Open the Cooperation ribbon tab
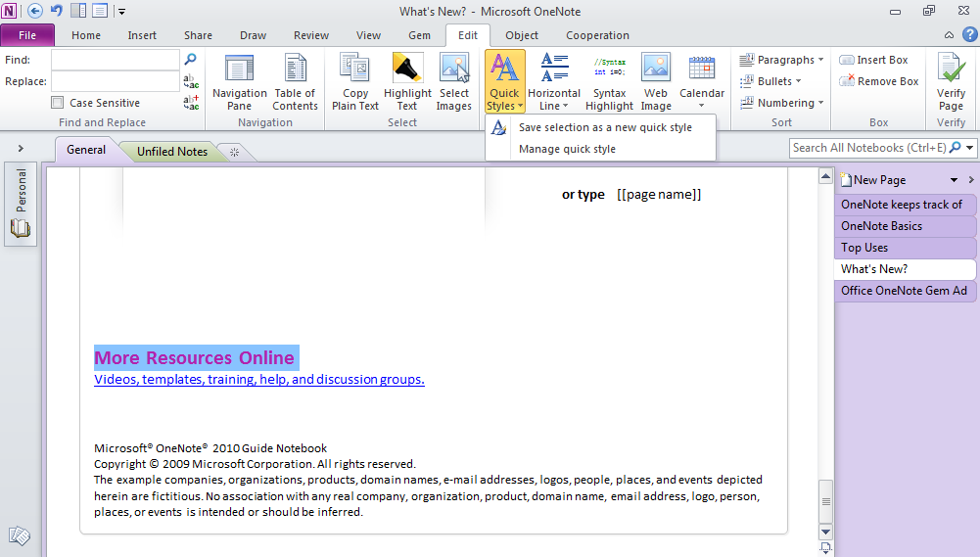Image resolution: width=980 pixels, height=557 pixels. (x=597, y=35)
